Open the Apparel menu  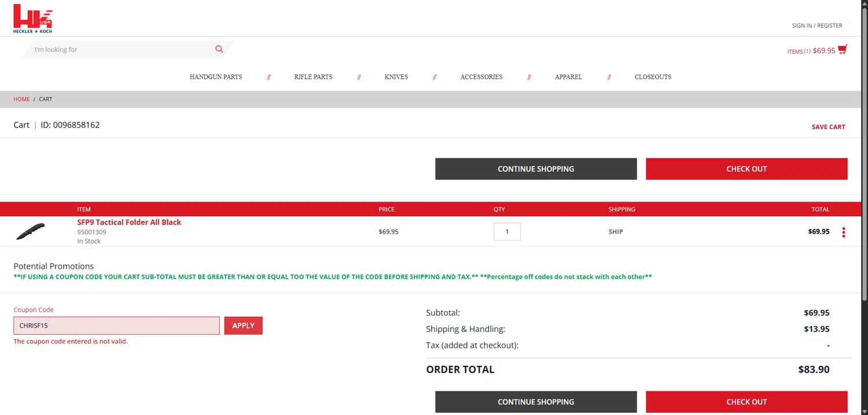pos(568,77)
